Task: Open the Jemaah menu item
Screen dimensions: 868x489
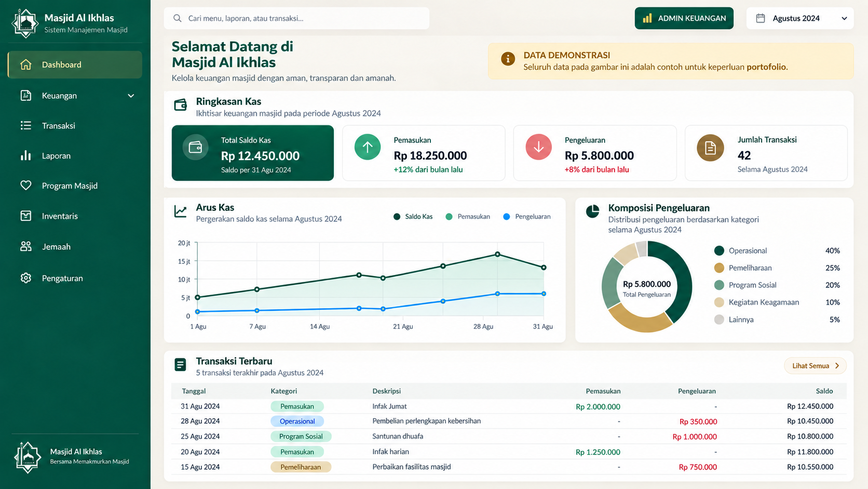Action: pyautogui.click(x=75, y=246)
